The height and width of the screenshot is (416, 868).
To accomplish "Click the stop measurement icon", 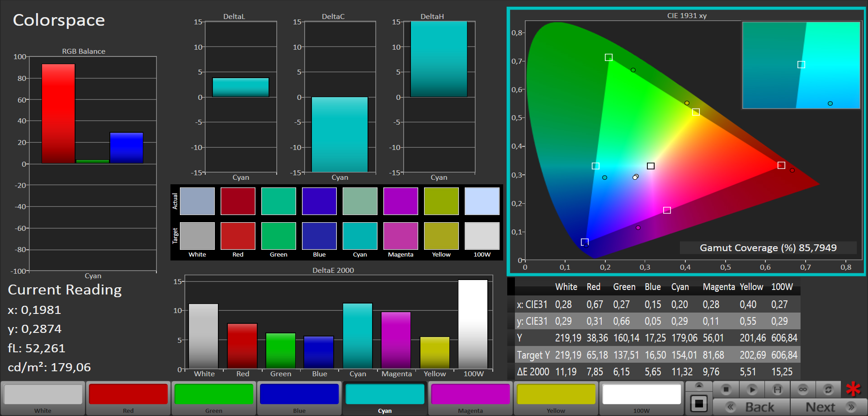I will (x=726, y=389).
